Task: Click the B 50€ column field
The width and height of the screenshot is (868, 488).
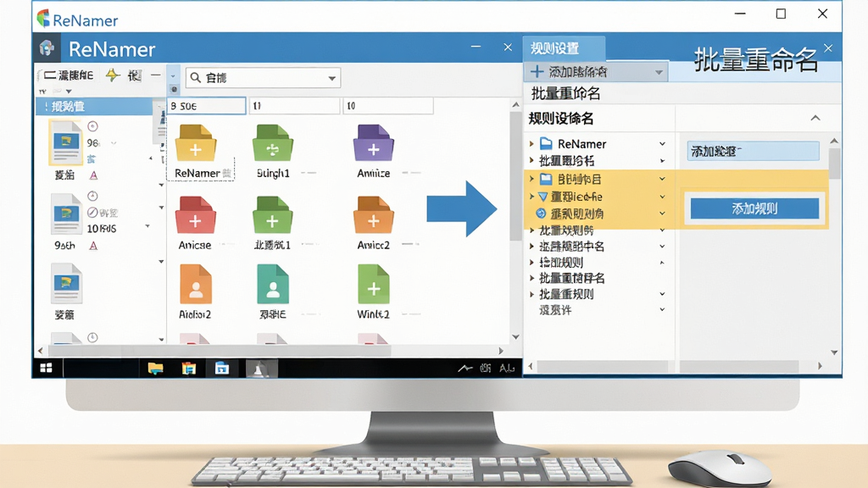Action: [x=207, y=106]
